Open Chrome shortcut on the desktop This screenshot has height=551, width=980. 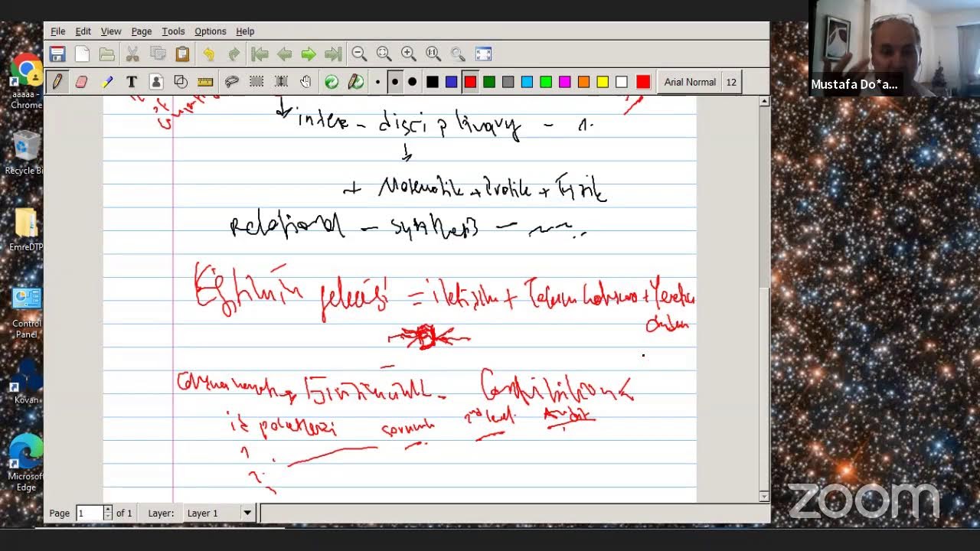(26, 83)
